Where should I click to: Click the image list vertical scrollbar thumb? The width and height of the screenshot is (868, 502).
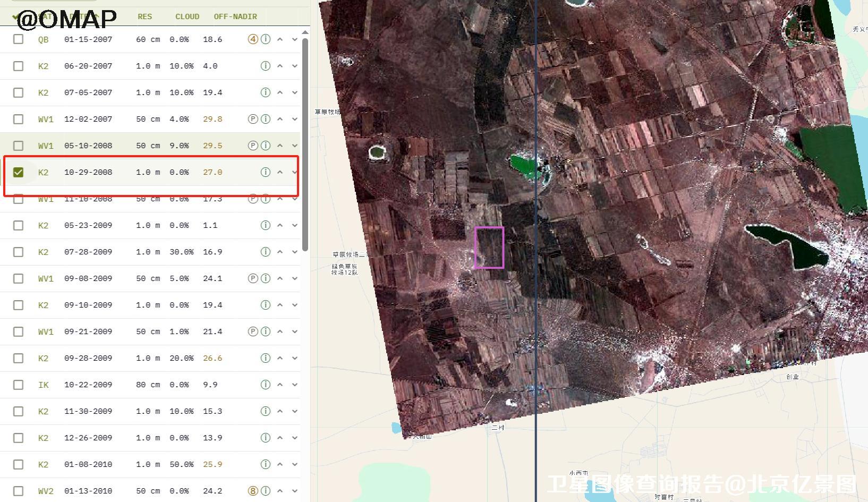(x=305, y=143)
